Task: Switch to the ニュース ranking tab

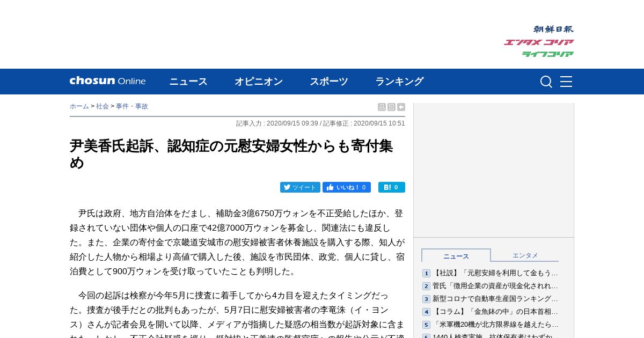Action: click(x=456, y=255)
